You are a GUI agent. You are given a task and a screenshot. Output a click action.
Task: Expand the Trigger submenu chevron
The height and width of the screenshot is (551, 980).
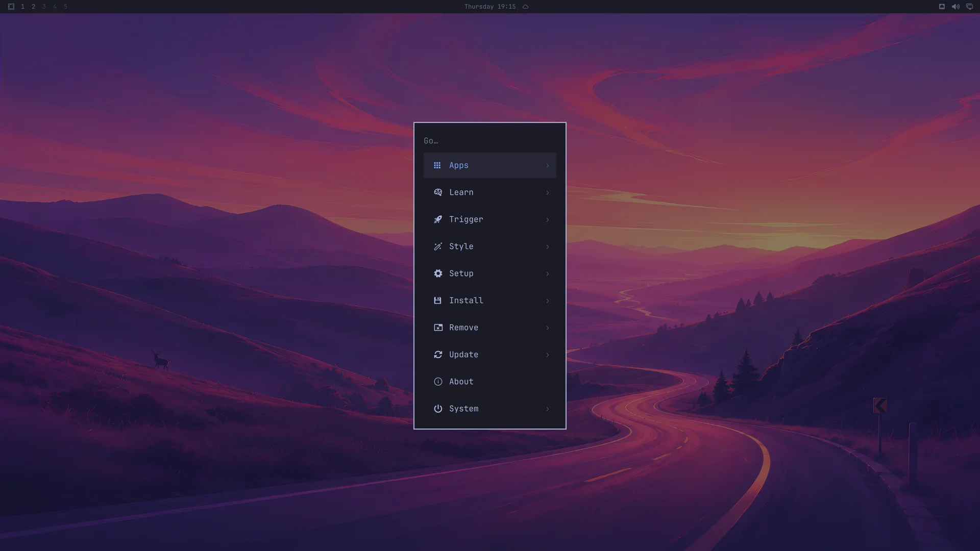pos(548,219)
